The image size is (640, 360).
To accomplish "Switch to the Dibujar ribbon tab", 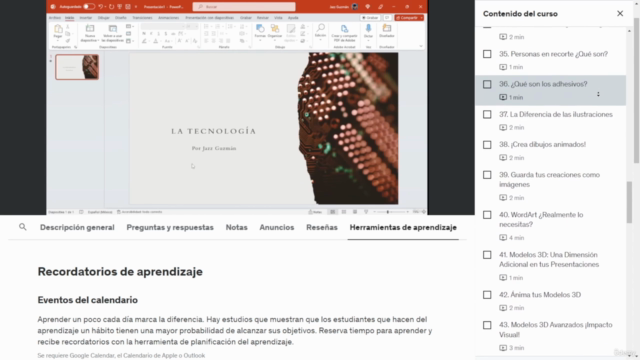I will click(103, 18).
